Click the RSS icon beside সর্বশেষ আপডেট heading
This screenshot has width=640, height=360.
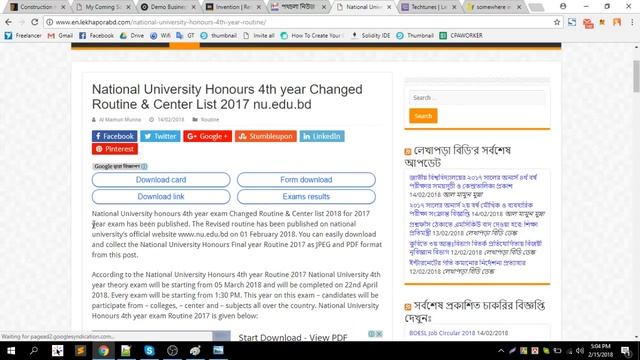[x=408, y=152]
